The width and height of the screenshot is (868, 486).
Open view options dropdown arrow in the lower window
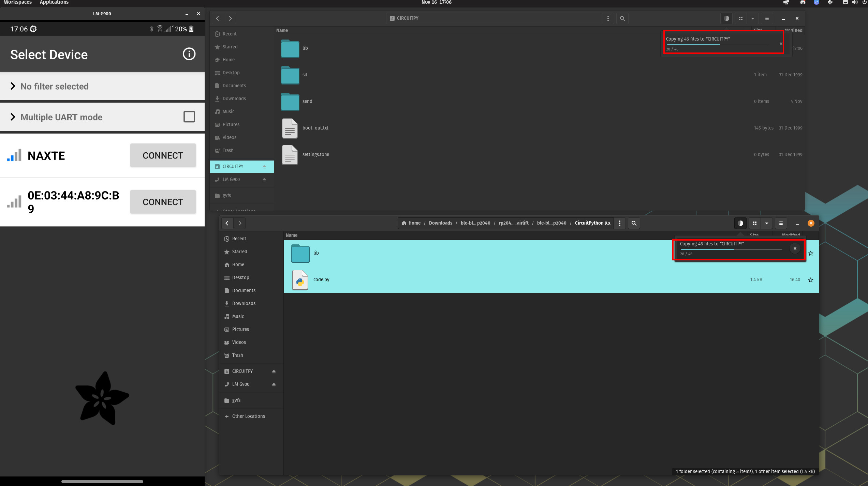pos(766,223)
